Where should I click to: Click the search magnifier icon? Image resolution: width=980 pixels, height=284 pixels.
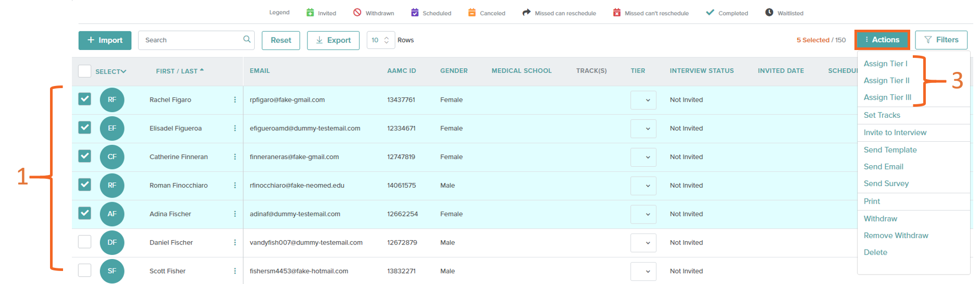(247, 39)
